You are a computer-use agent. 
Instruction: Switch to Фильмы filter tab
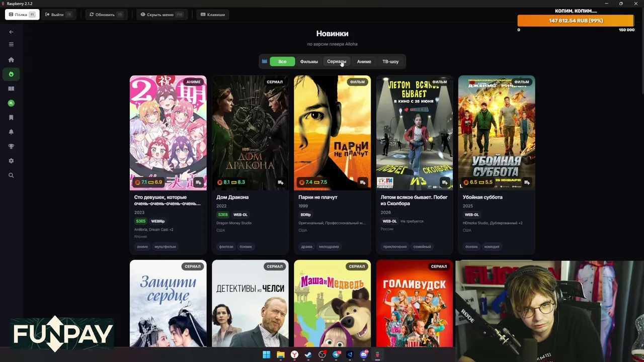pos(309,61)
